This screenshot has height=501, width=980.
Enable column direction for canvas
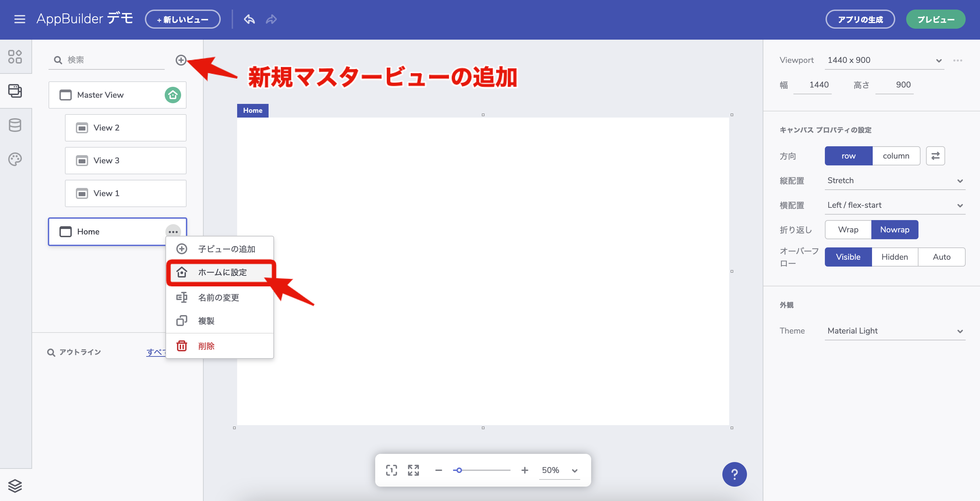tap(896, 156)
